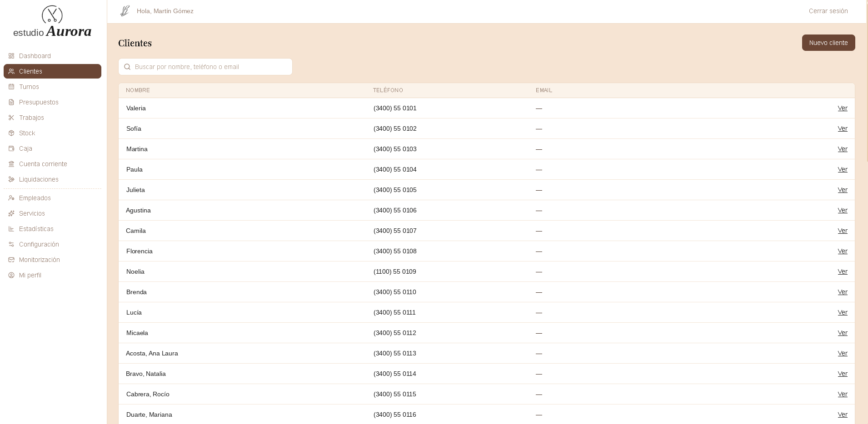Screen dimensions: 868x424
Task: View details of Bravo, Natalia
Action: (x=843, y=374)
